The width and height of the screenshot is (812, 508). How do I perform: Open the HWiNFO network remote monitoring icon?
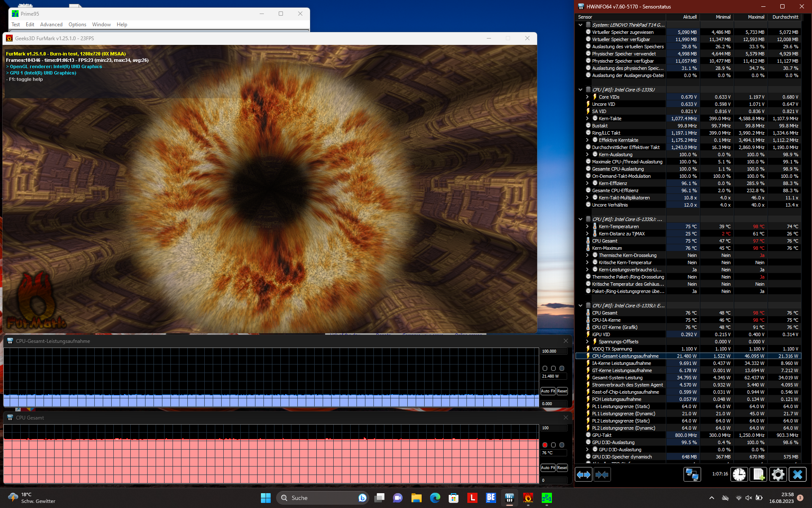[692, 474]
